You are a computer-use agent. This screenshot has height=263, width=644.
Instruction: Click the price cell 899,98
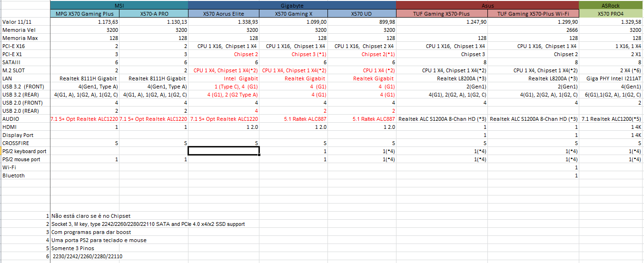tap(362, 22)
